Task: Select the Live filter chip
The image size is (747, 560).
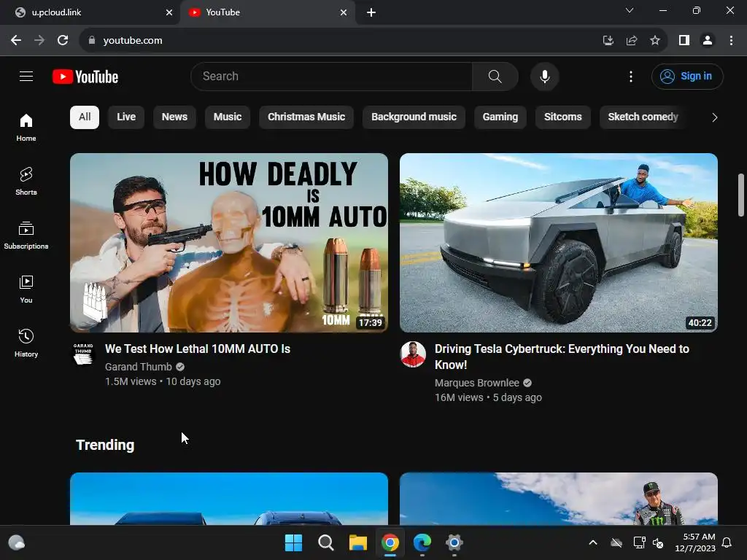Action: [x=126, y=117]
